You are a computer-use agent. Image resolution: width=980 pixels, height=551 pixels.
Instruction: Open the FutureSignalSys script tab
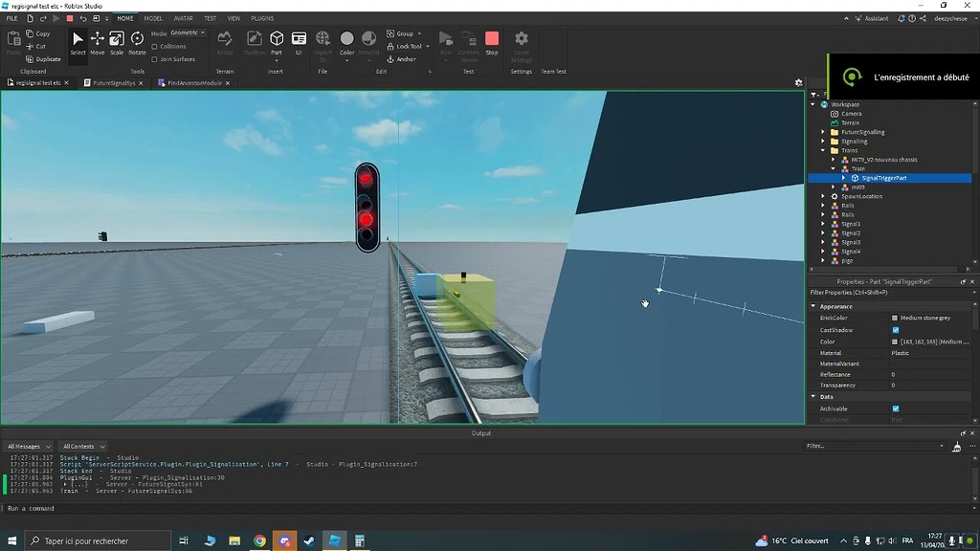coord(113,83)
